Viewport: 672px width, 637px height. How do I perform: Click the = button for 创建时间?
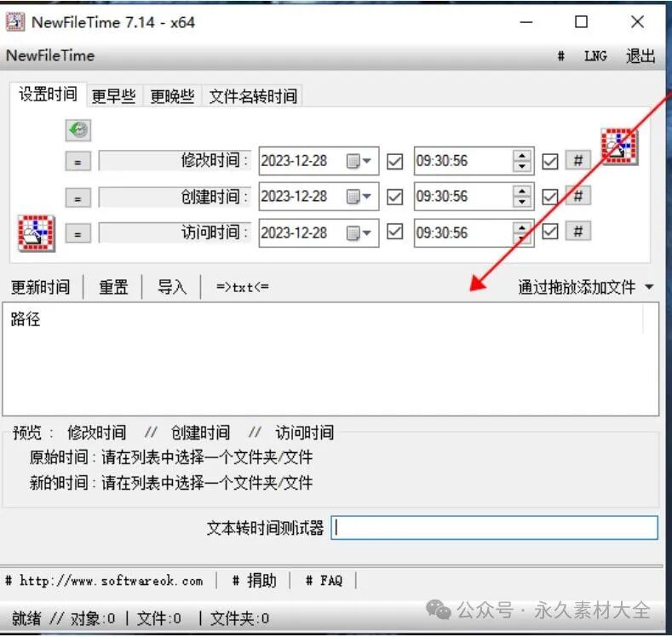(78, 198)
